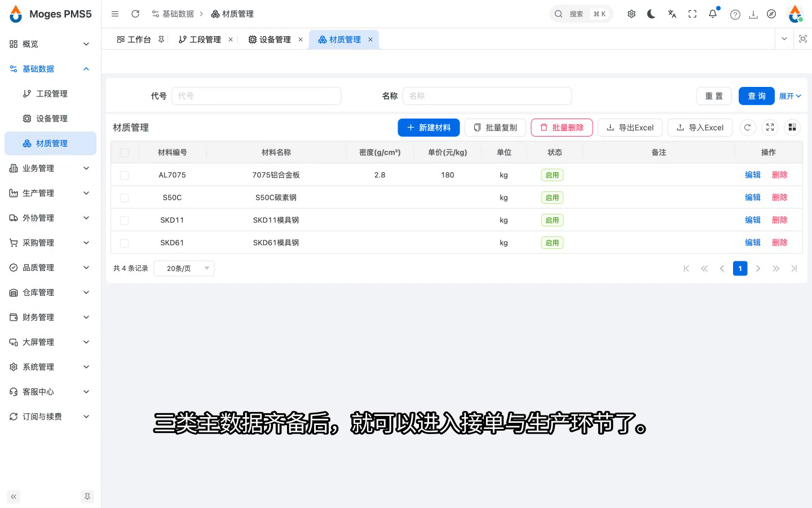Check the SKD11 row checkbox
The width and height of the screenshot is (812, 508).
coord(125,220)
